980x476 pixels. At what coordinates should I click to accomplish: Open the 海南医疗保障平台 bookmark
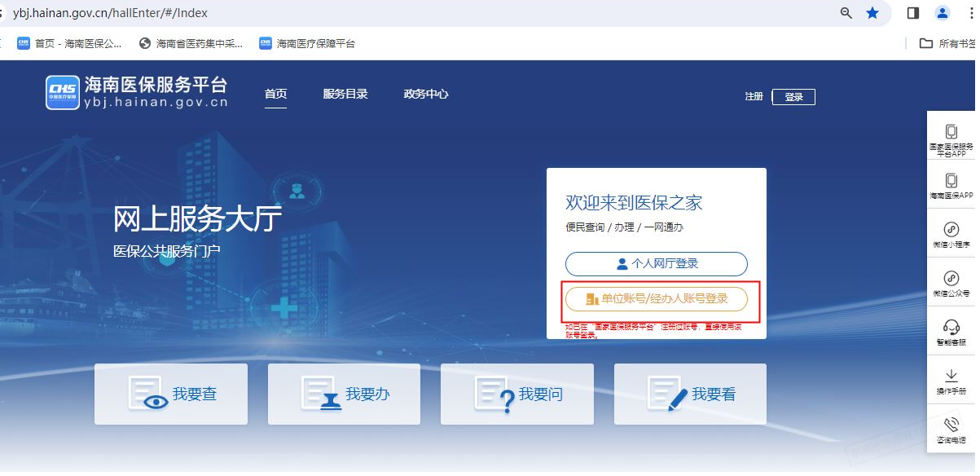click(307, 43)
